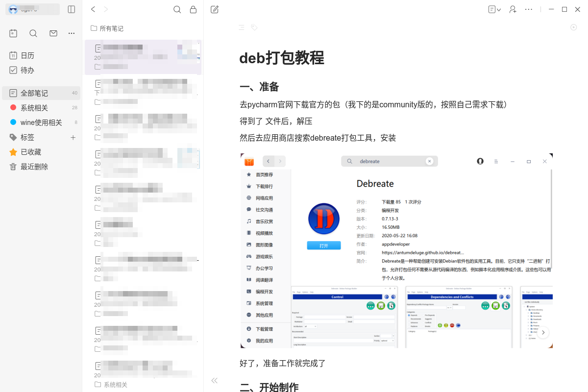Open the note view mode dropdown
This screenshot has height=392, width=588.
click(x=494, y=9)
